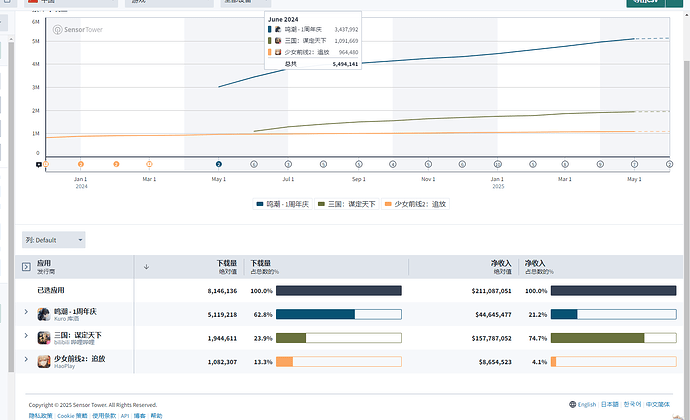This screenshot has height=420, width=690.
Task: Open the 少女前线2:追放 app name link
Action: pos(80,359)
